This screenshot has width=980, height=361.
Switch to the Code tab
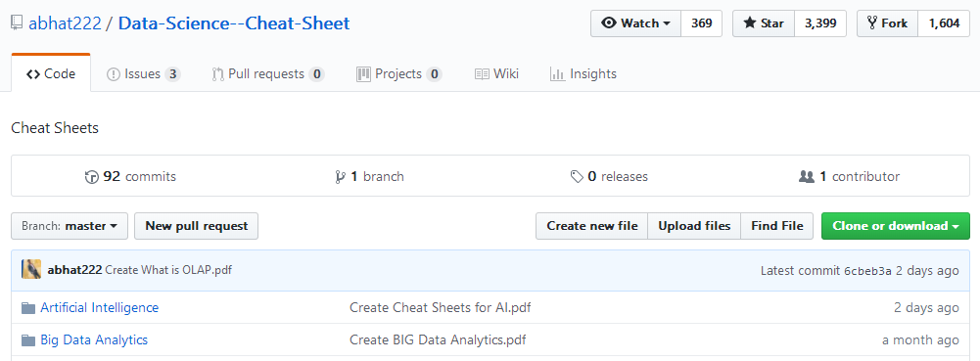click(x=51, y=73)
